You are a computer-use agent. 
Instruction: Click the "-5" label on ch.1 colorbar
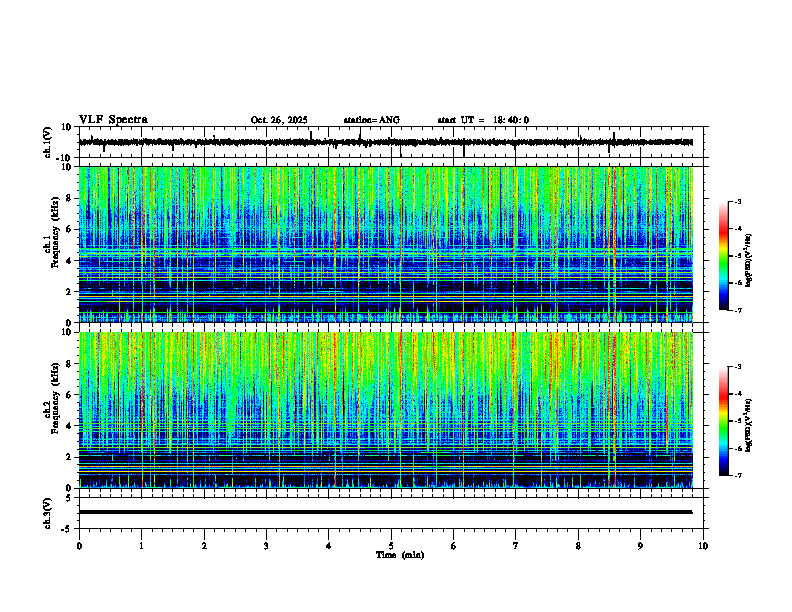click(737, 256)
